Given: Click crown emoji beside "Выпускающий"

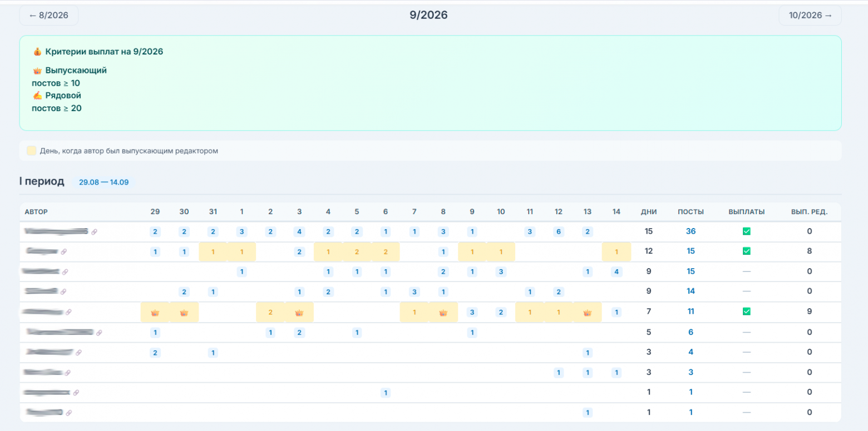Looking at the screenshot, I should click(37, 71).
